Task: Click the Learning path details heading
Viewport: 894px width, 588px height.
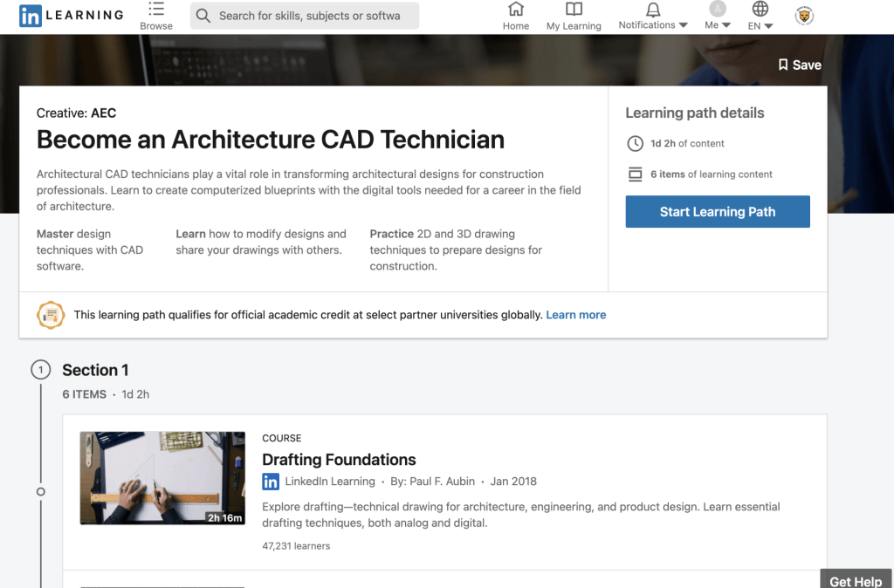Action: (694, 113)
